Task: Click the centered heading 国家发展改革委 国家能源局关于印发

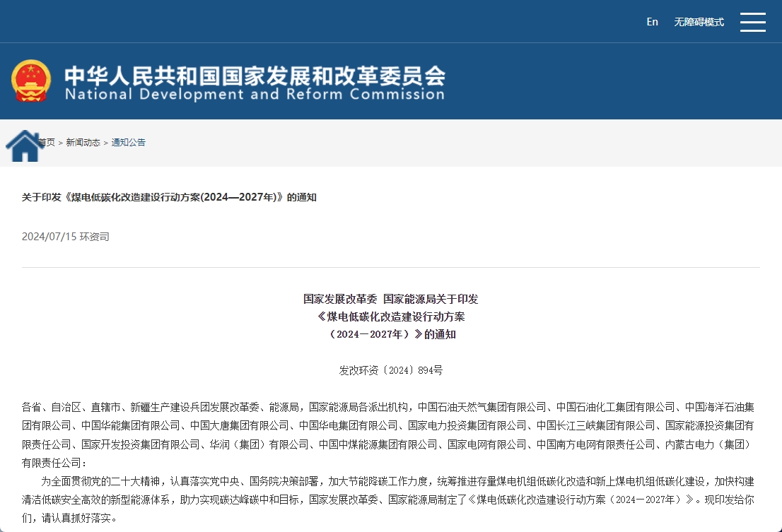Action: [390, 299]
